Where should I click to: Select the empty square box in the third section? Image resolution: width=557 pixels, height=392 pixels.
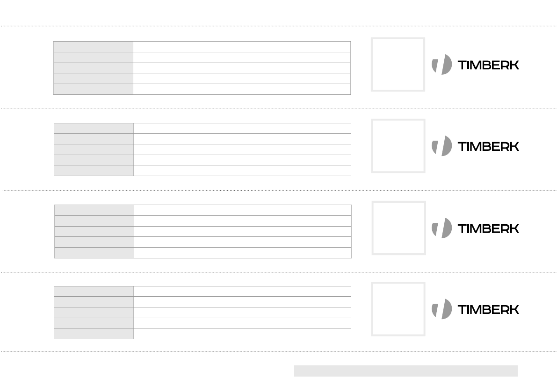pos(398,228)
